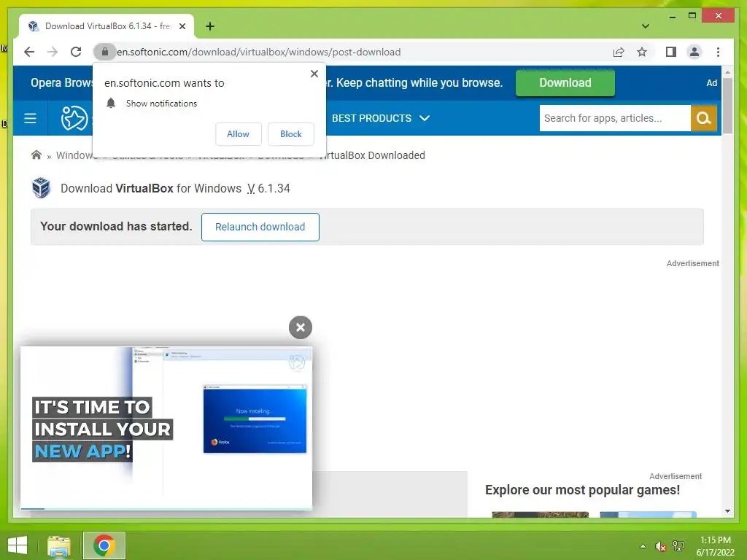Block notifications from en.softonic.com
The height and width of the screenshot is (560, 747).
pyautogui.click(x=290, y=134)
